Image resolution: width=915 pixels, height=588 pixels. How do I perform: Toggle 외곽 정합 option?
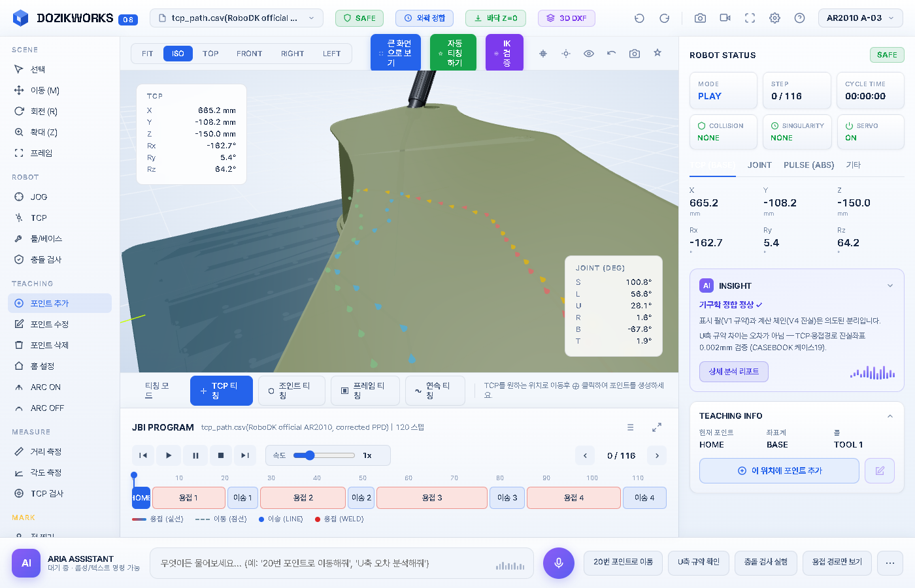click(424, 18)
